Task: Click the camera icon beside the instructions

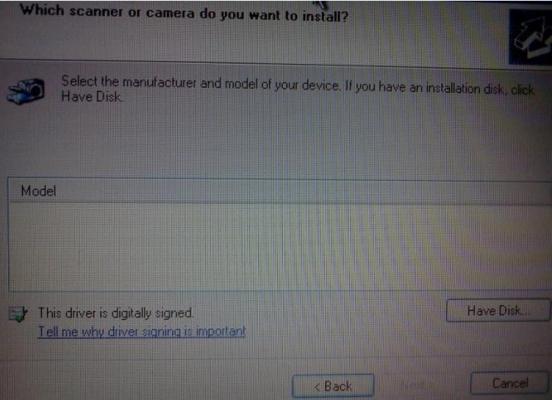Action: (26, 92)
